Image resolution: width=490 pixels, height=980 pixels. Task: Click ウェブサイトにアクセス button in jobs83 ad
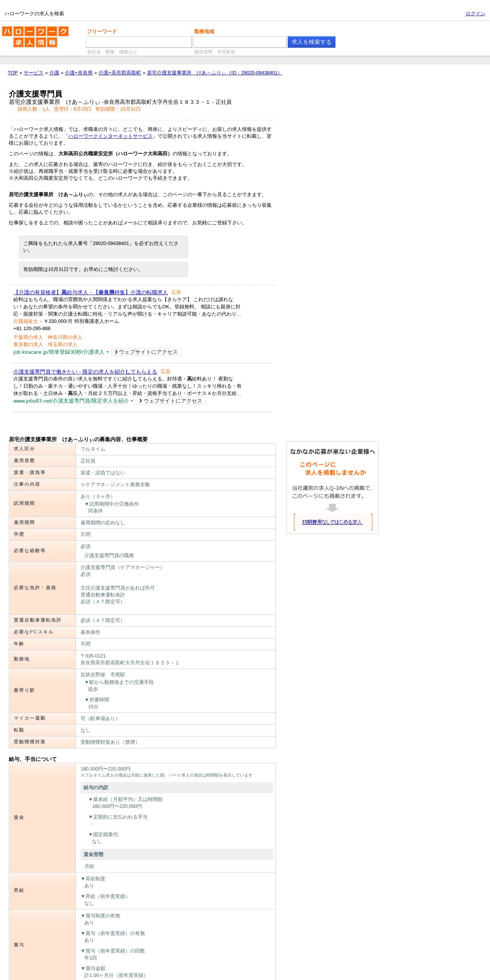(171, 401)
